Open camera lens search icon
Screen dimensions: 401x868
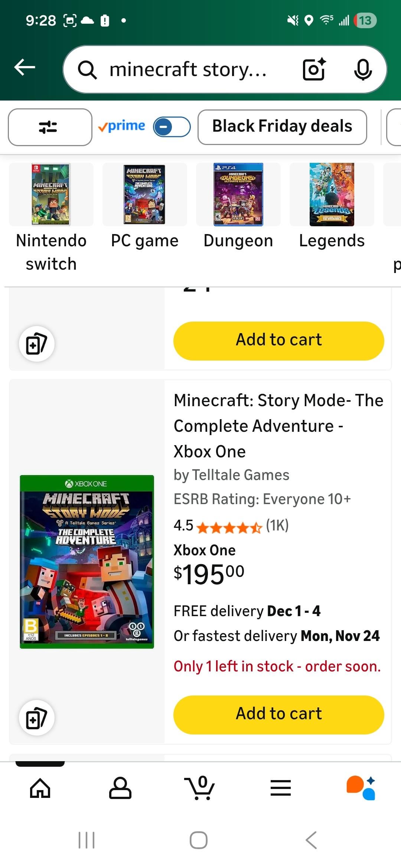(314, 69)
